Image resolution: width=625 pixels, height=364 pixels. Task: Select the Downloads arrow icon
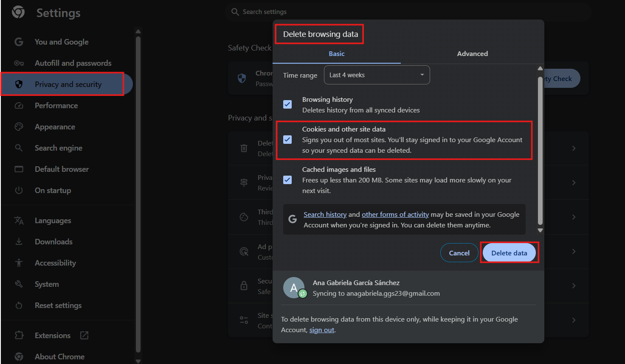[19, 241]
